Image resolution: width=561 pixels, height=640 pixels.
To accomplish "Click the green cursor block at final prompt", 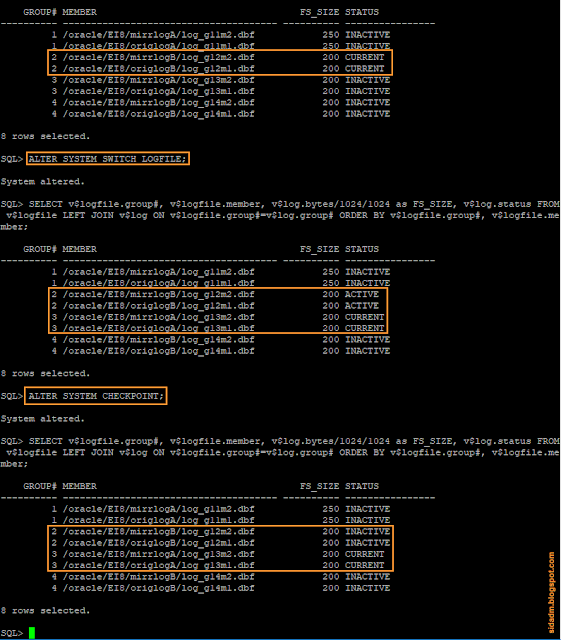I will pyautogui.click(x=32, y=633).
